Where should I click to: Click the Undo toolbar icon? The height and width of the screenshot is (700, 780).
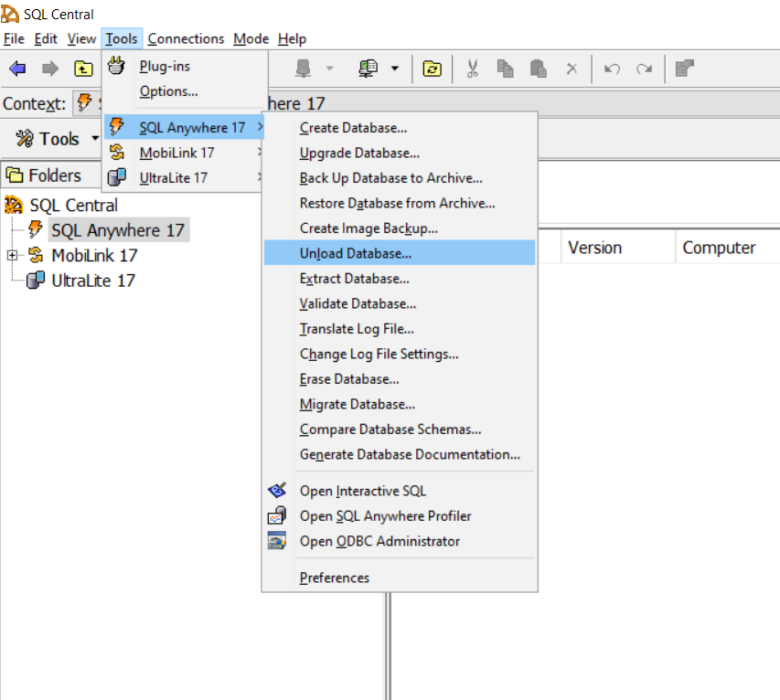pyautogui.click(x=612, y=69)
